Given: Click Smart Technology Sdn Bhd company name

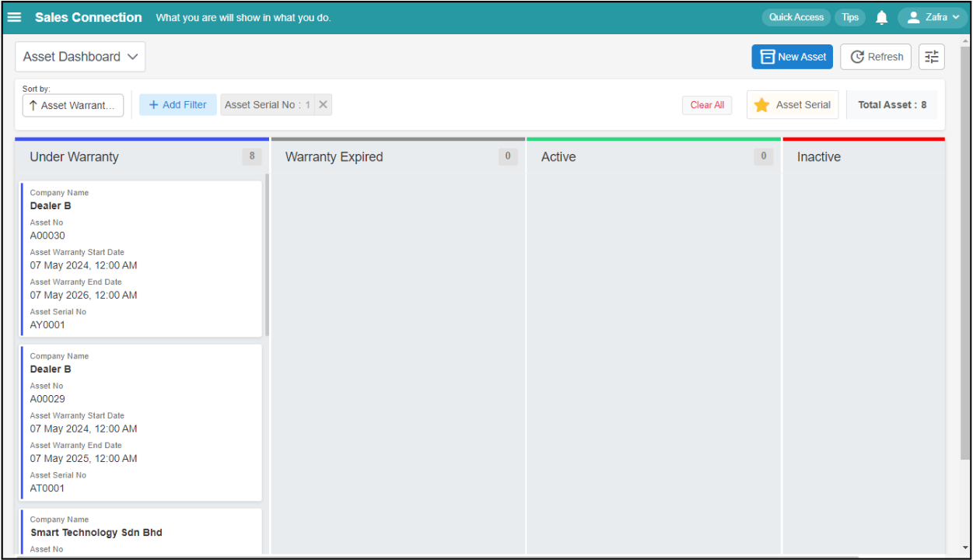Looking at the screenshot, I should 96,533.
